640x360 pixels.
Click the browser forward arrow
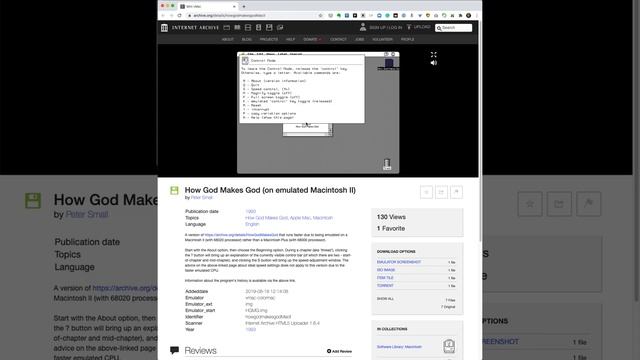pos(171,16)
